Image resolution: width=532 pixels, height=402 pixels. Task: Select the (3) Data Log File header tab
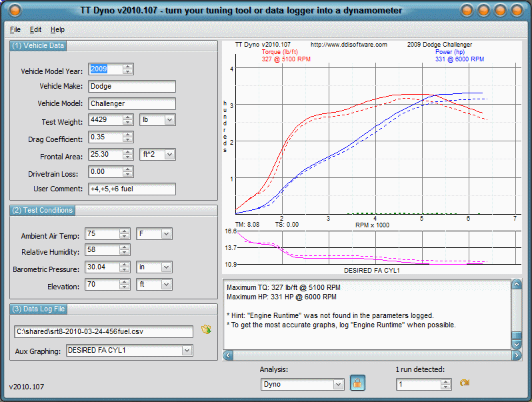[39, 309]
